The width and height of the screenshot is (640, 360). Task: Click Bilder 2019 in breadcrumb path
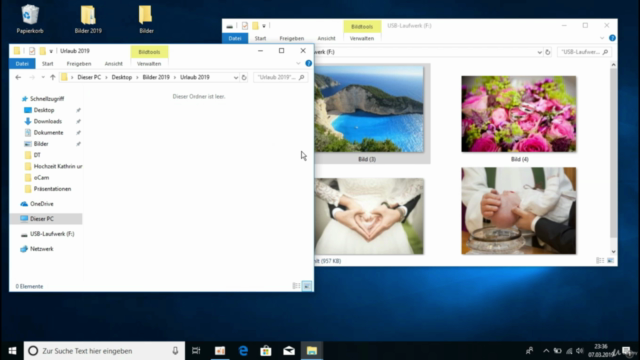point(156,77)
